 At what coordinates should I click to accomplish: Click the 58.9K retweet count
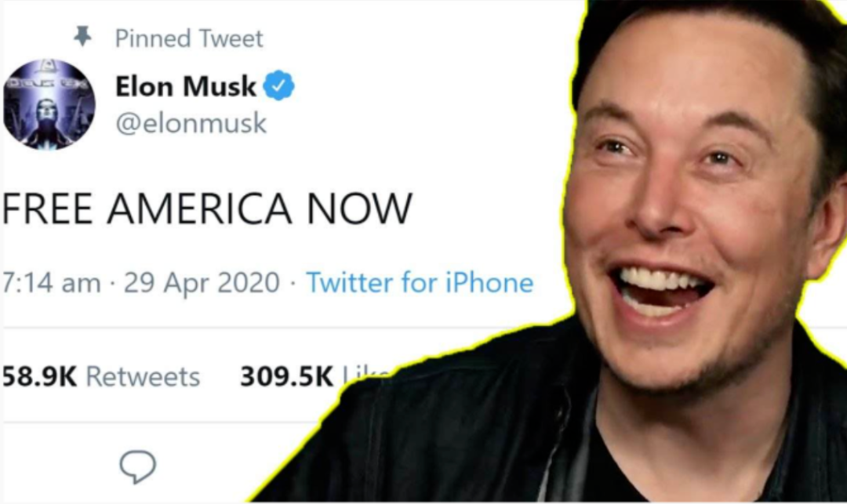point(39,376)
